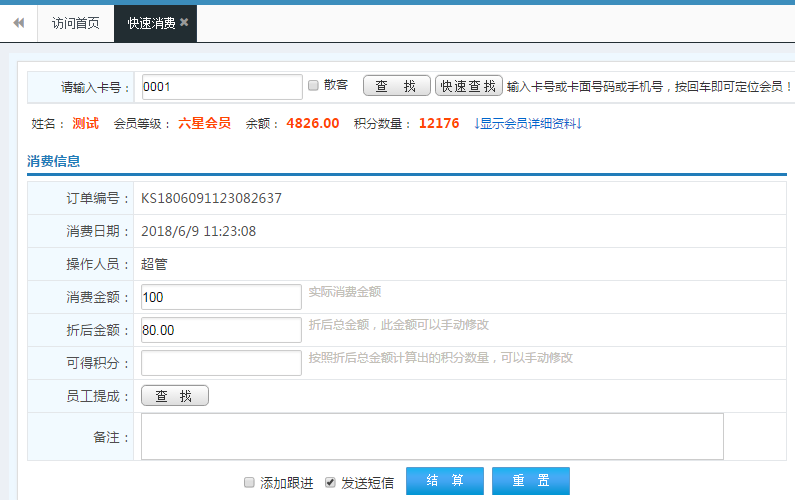
Task: Click the blue 重置 reset button
Action: (530, 481)
